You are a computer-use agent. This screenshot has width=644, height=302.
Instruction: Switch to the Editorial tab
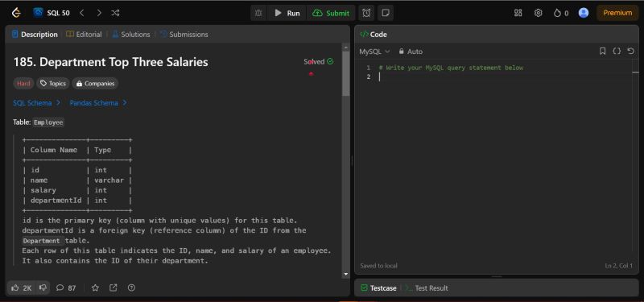[x=84, y=35]
